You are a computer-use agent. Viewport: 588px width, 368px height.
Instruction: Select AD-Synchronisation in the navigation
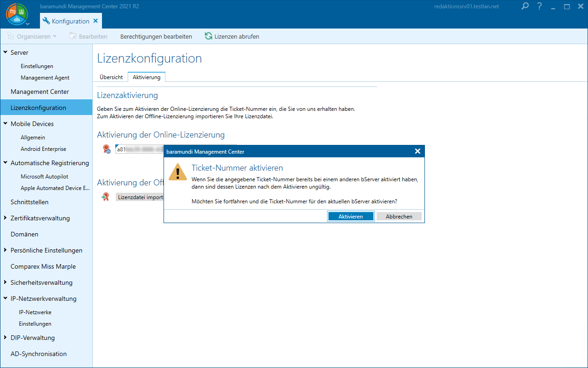(x=39, y=354)
